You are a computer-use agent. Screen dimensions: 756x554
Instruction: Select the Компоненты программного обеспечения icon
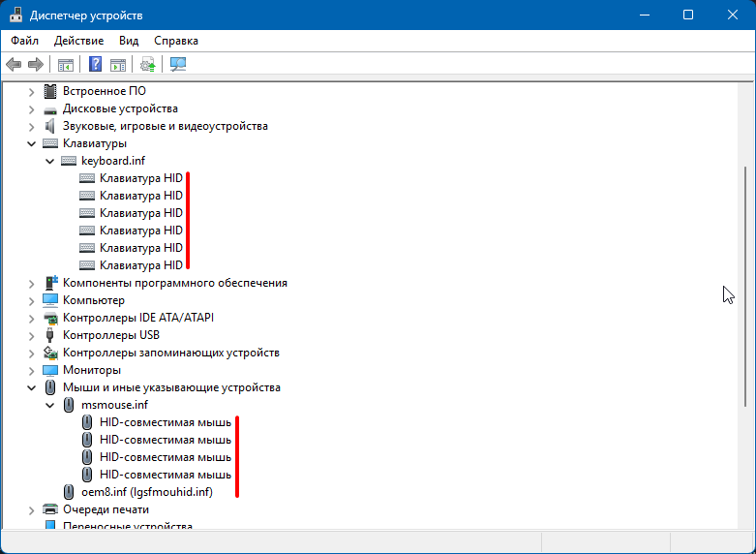[x=50, y=282]
